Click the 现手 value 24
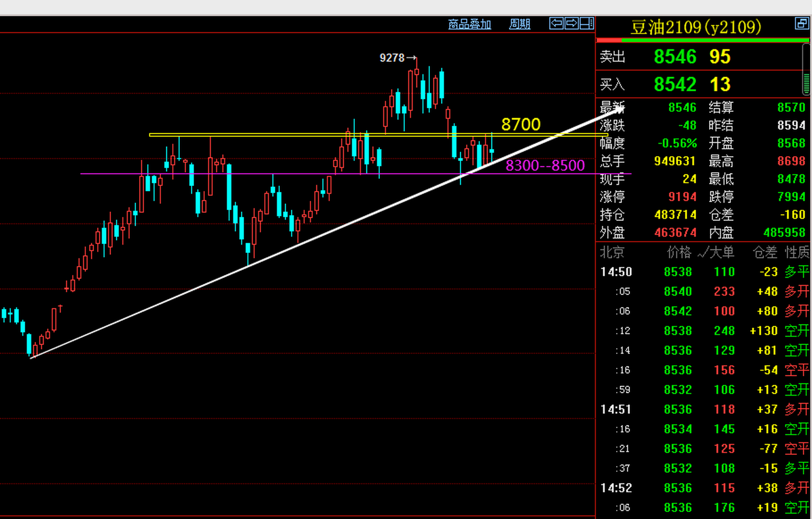Image resolution: width=812 pixels, height=519 pixels. [x=690, y=179]
